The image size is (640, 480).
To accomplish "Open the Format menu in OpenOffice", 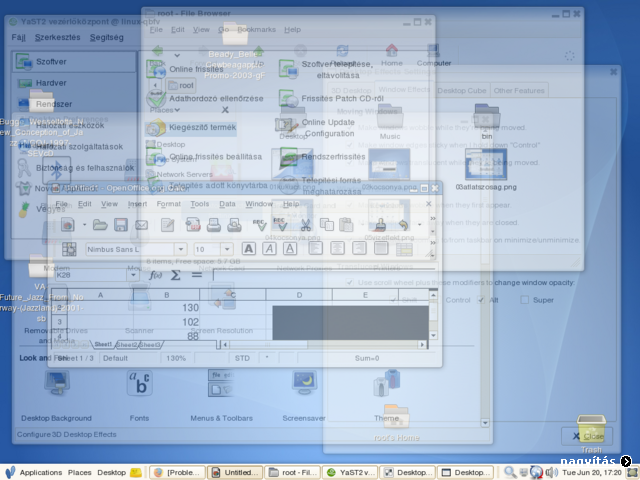I will 168,204.
